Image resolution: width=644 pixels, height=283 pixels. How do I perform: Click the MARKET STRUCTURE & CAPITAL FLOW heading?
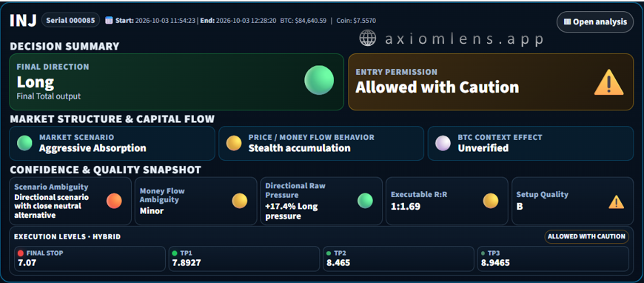pyautogui.click(x=112, y=119)
